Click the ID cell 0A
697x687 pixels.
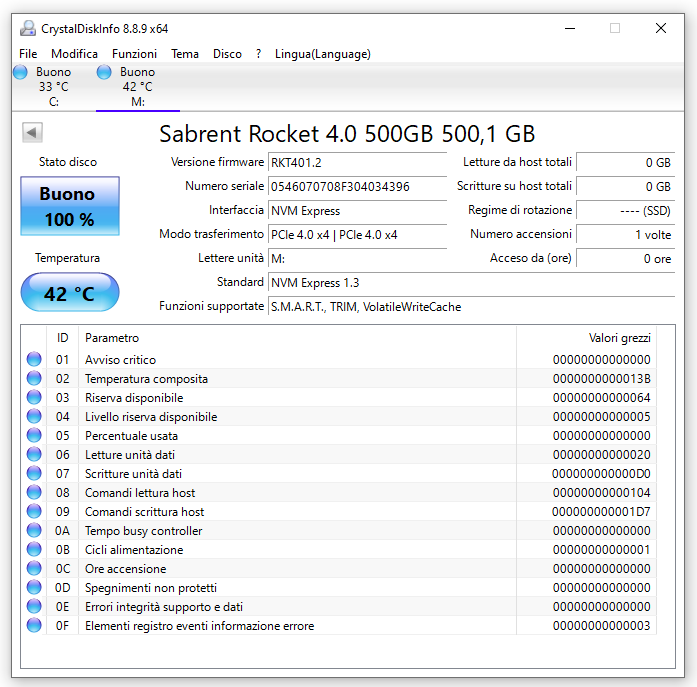62,531
